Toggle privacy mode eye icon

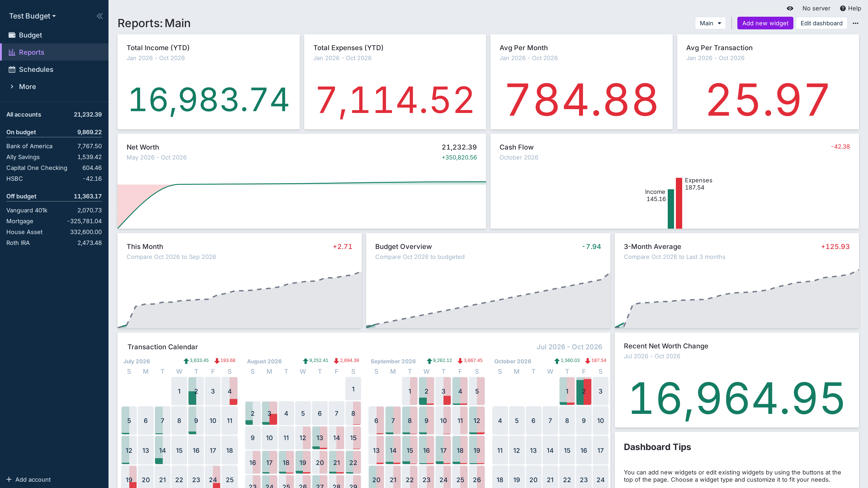pos(790,8)
